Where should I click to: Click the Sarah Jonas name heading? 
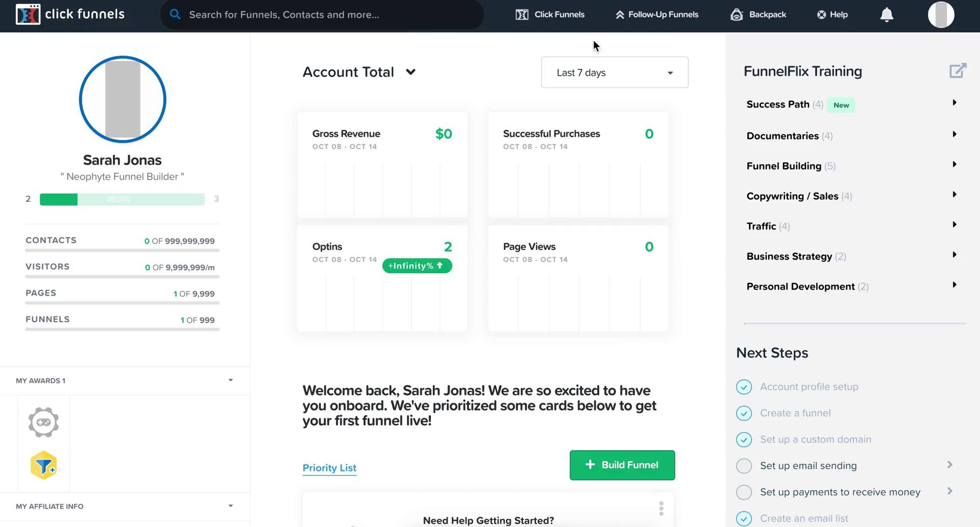pos(122,160)
